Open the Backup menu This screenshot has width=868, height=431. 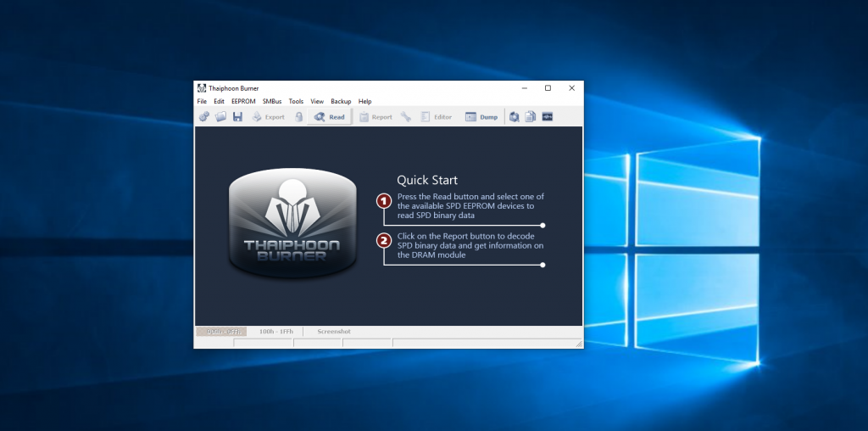[341, 101]
